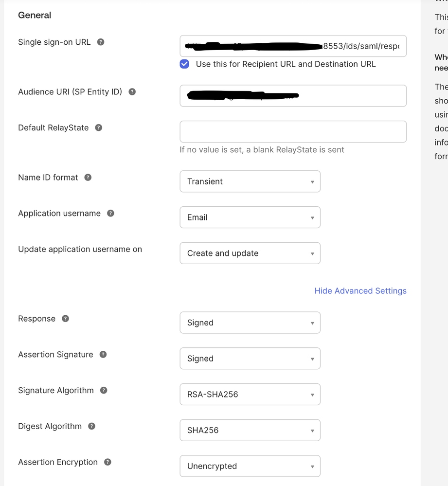Click the Hide Advanced Settings link
The image size is (448, 486).
click(x=360, y=290)
